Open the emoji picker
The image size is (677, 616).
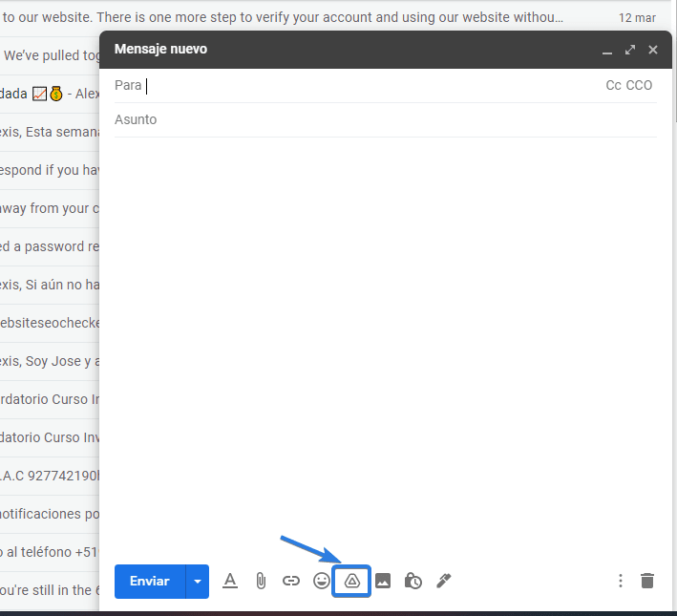tap(322, 581)
